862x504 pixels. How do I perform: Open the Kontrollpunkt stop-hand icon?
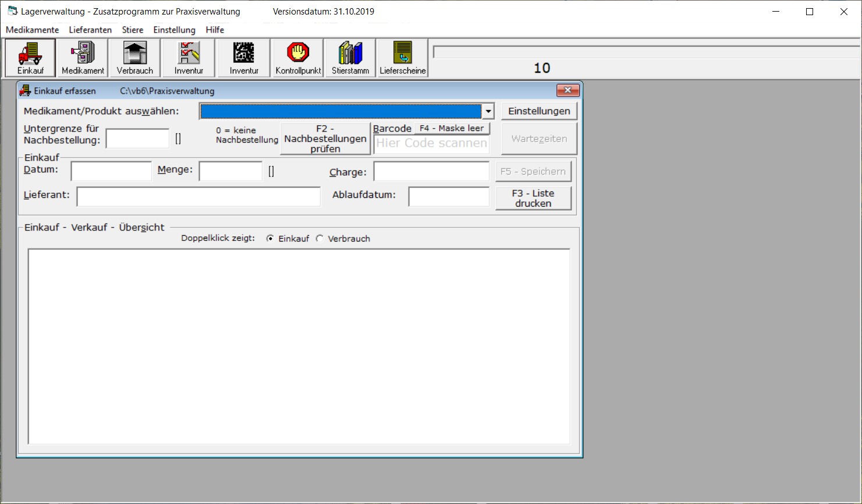coord(298,58)
